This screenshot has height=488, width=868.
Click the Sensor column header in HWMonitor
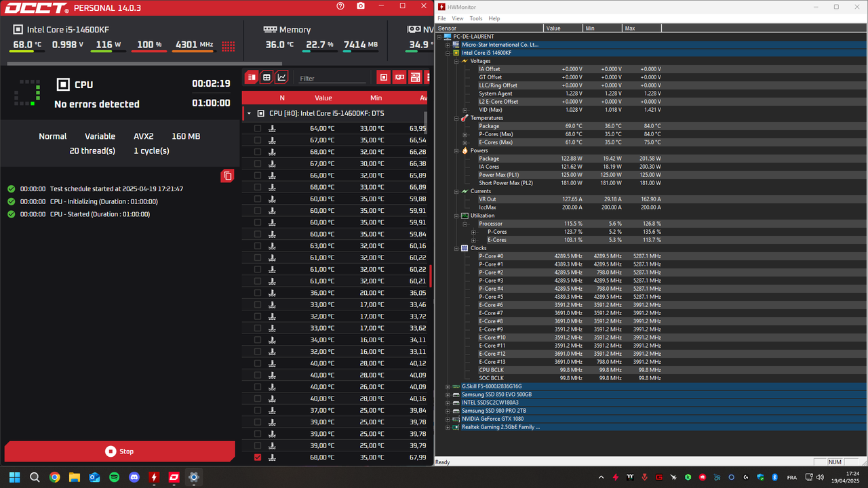tap(490, 28)
